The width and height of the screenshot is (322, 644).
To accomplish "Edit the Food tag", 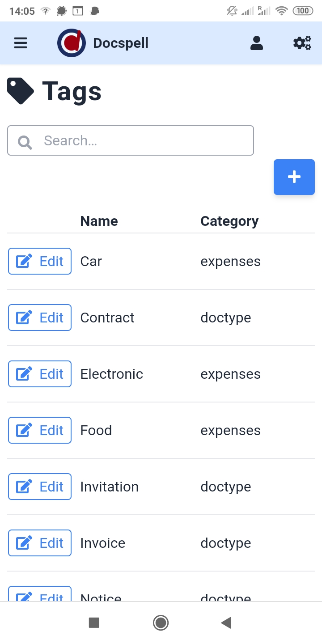I will coord(40,430).
